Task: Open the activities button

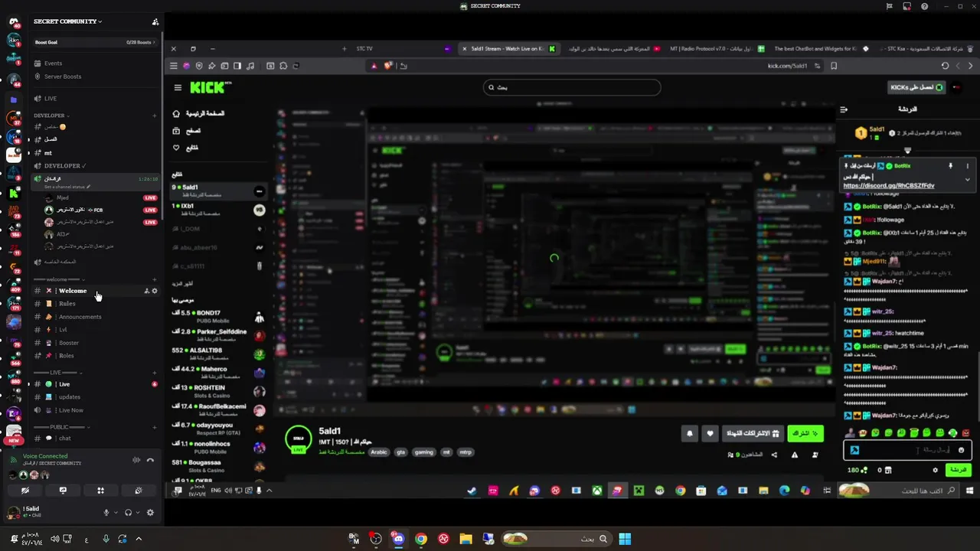Action: [100, 491]
